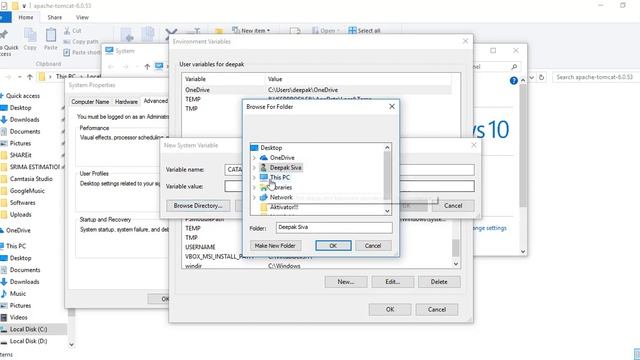Expand the This PC tree node
This screenshot has width=640, height=360.
point(254,178)
